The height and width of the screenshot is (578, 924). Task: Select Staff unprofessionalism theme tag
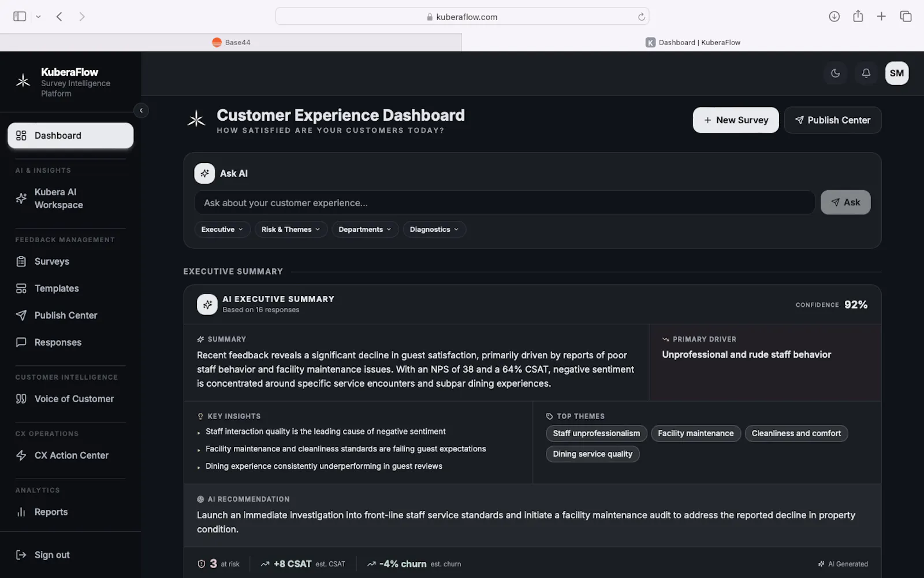pyautogui.click(x=597, y=433)
